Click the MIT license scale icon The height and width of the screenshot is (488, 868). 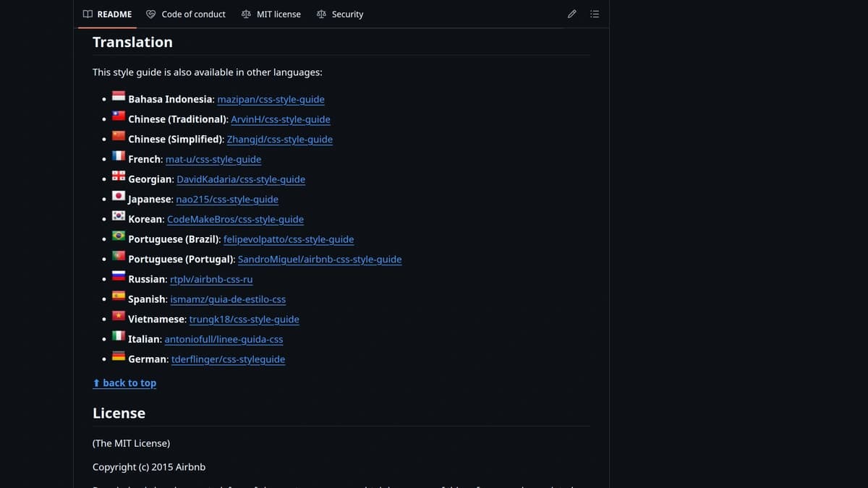coord(246,14)
